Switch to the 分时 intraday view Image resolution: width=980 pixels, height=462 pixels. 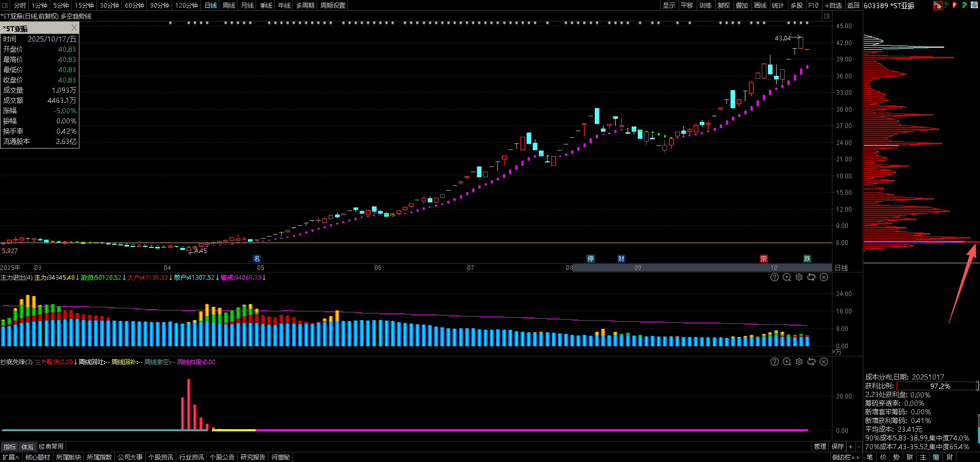[x=19, y=5]
